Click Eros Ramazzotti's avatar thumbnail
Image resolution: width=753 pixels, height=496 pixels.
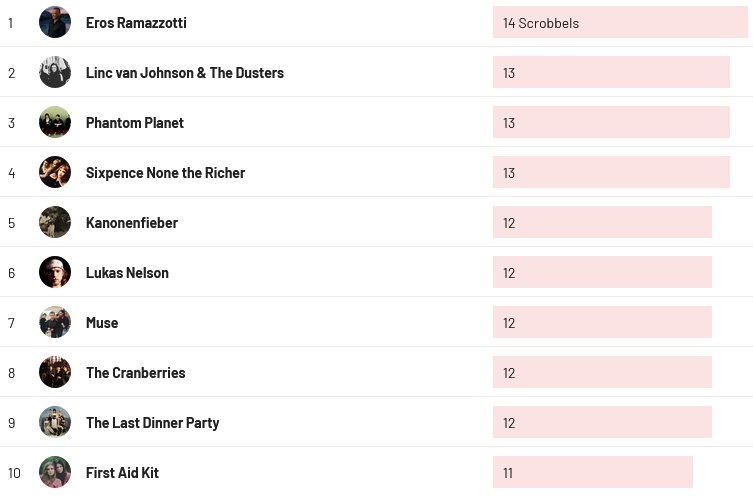point(55,22)
